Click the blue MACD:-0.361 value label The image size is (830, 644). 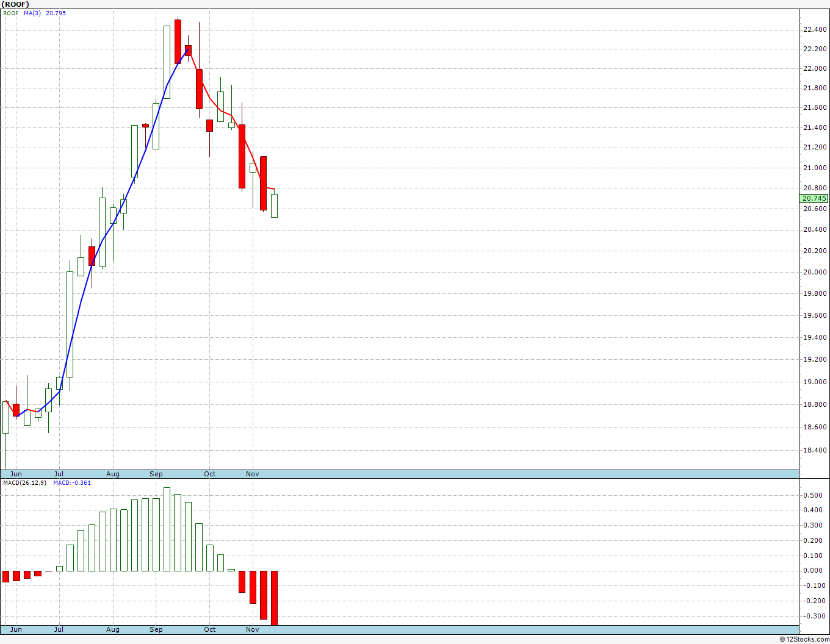pos(72,482)
